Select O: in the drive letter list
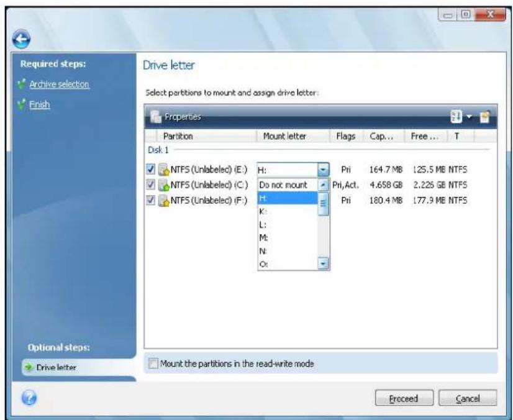 pos(288,264)
